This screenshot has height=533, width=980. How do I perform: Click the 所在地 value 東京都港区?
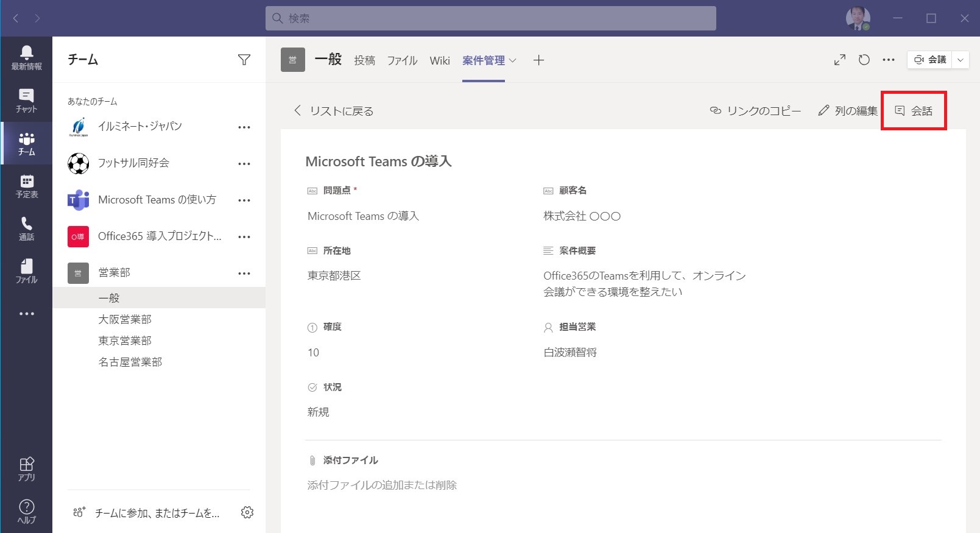coord(334,276)
